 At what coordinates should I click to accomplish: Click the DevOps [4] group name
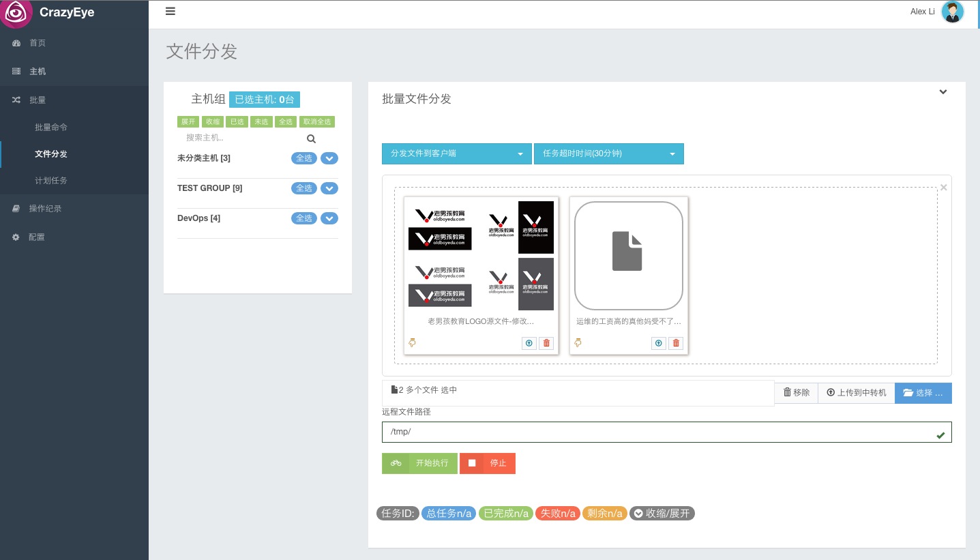coord(198,218)
